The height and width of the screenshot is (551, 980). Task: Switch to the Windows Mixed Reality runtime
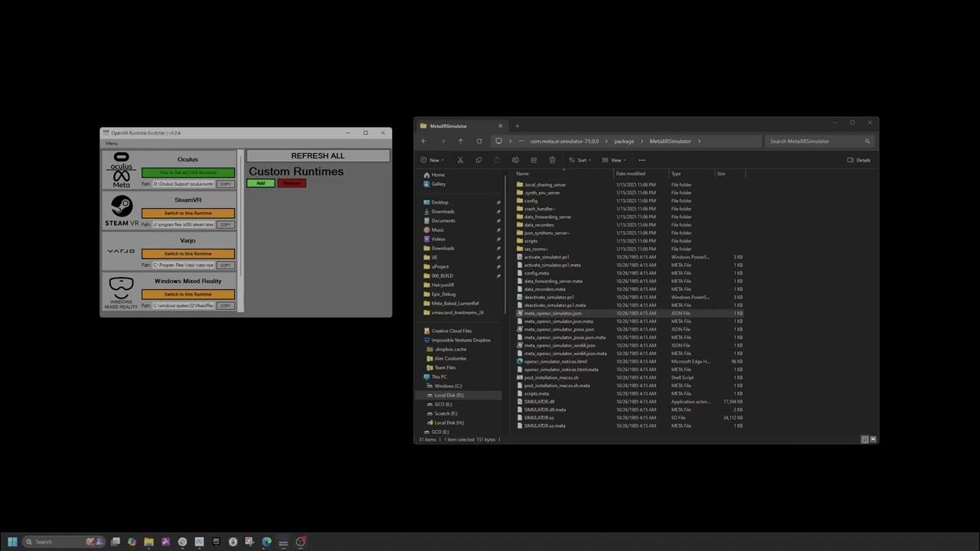point(188,295)
